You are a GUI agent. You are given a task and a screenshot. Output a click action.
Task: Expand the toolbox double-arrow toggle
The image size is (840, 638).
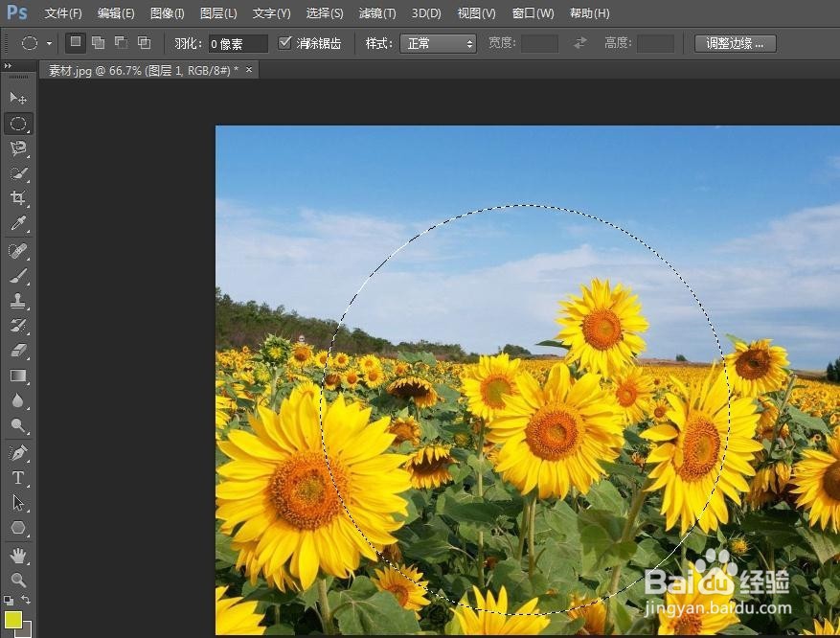pyautogui.click(x=8, y=65)
